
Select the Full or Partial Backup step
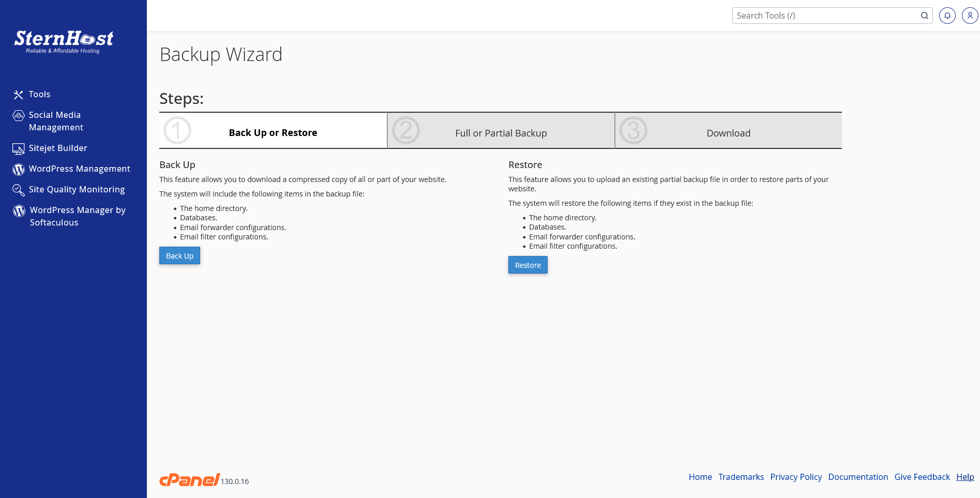click(x=501, y=133)
